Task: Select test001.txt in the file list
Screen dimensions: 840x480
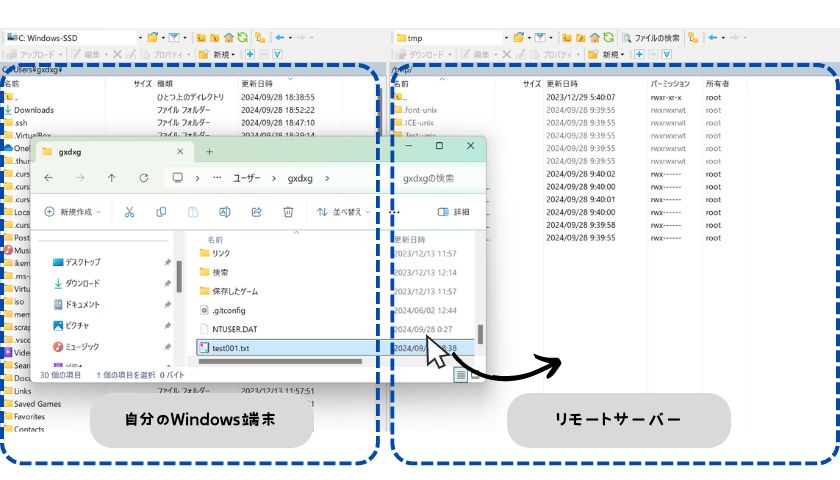Action: 230,348
